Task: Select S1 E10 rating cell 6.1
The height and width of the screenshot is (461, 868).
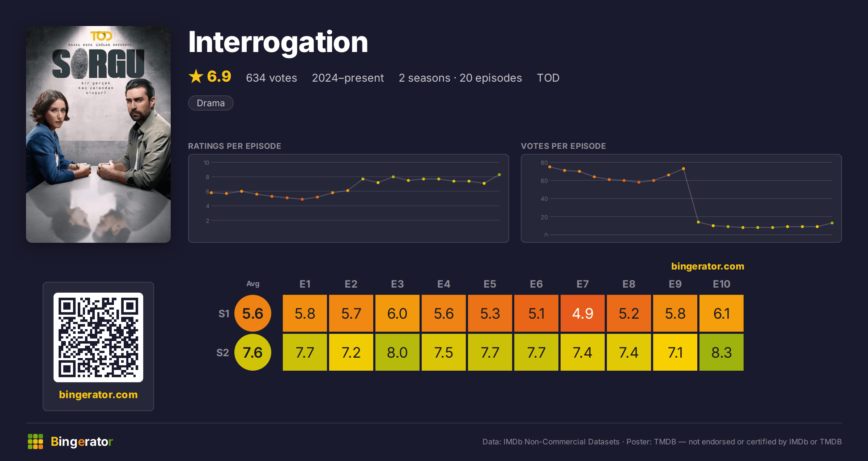Action: pos(722,313)
